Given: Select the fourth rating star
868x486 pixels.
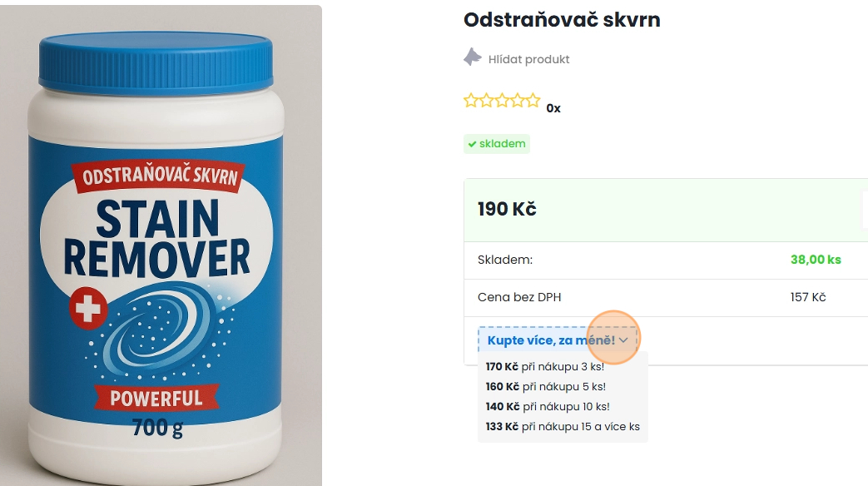Looking at the screenshot, I should point(517,100).
